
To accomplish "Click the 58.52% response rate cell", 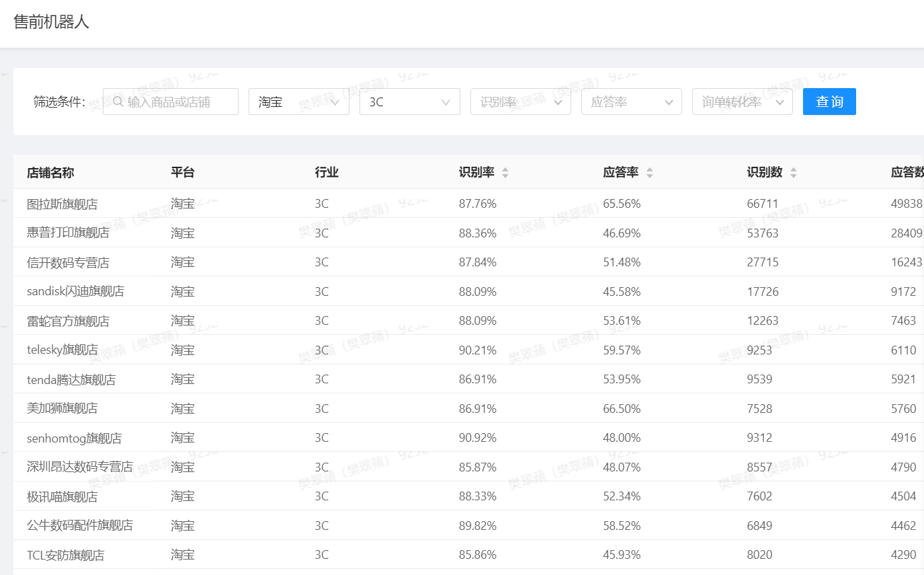I will tap(622, 525).
